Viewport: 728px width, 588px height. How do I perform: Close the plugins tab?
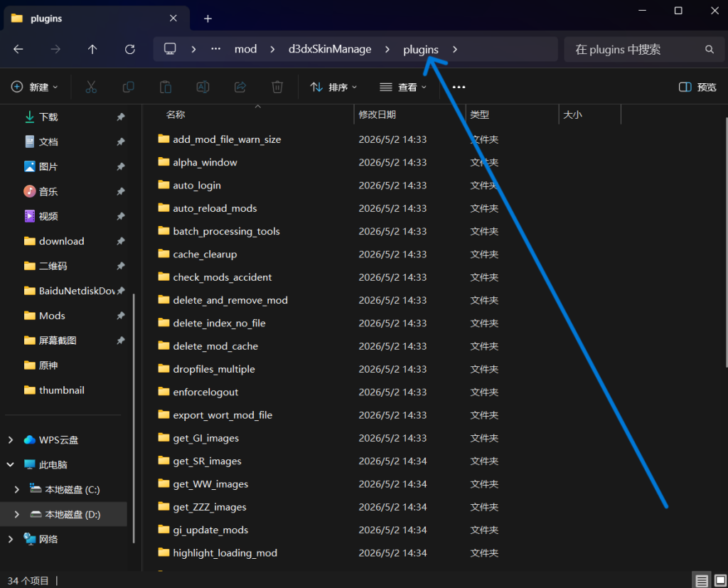(173, 18)
